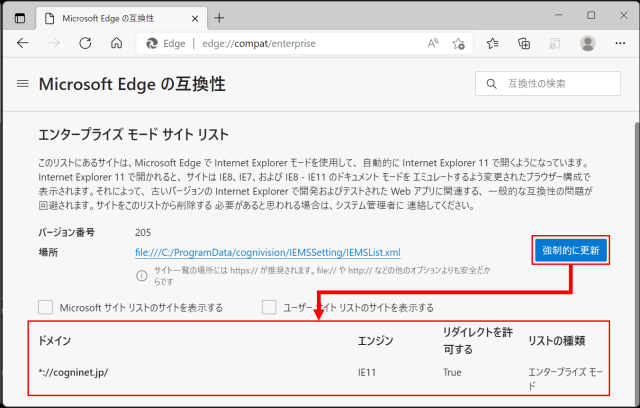The height and width of the screenshot is (408, 640).
Task: Close the Microsoft Edge の互換性 tab
Action: pos(195,18)
